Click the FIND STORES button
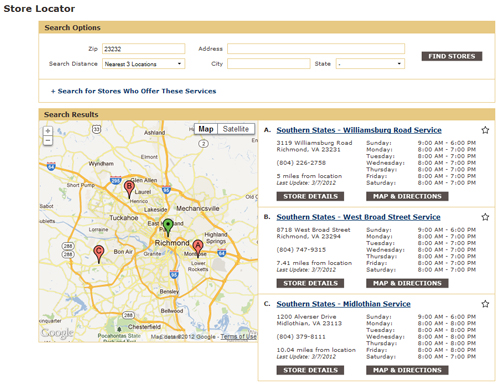 452,56
